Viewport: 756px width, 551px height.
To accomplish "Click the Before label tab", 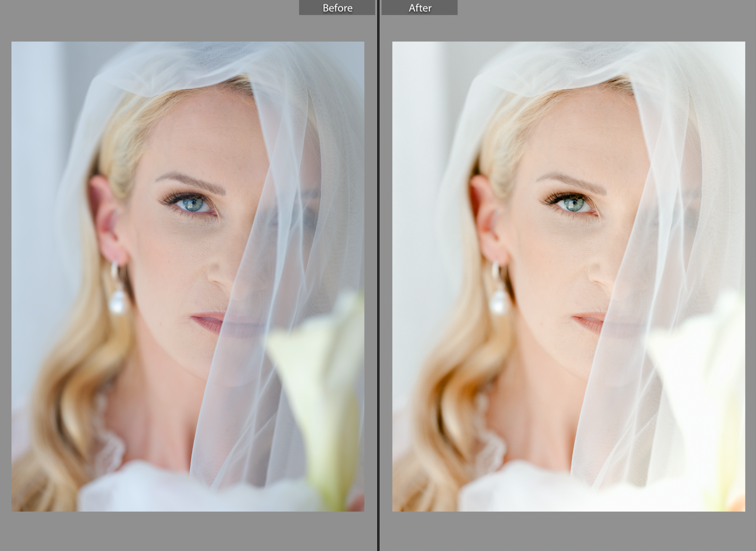I will pos(337,8).
